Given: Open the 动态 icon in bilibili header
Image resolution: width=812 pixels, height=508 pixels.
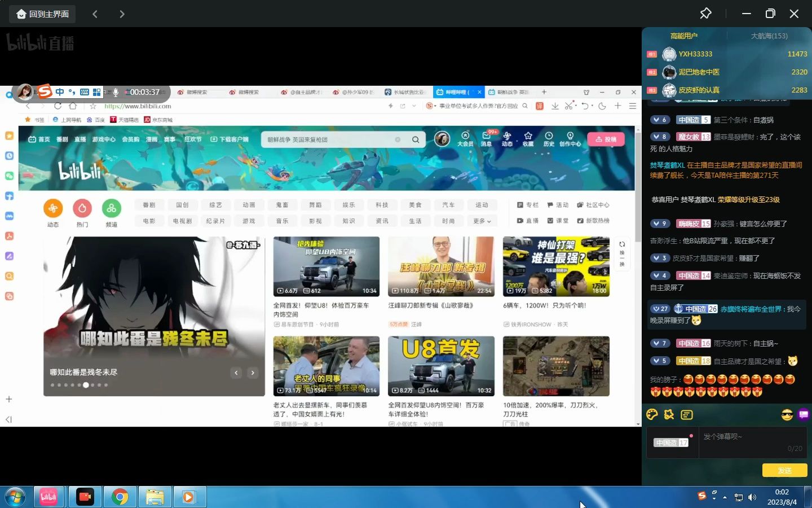Looking at the screenshot, I should pos(507,139).
